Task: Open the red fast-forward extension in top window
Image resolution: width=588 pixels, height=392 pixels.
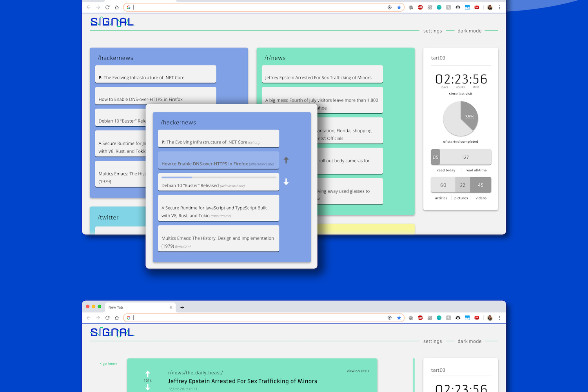Action: click(x=477, y=7)
